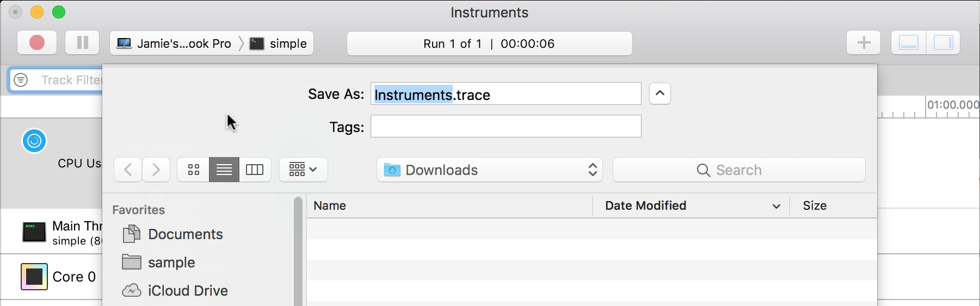Screen dimensions: 980x306
Task: Click the track filter icon
Action: (x=21, y=80)
